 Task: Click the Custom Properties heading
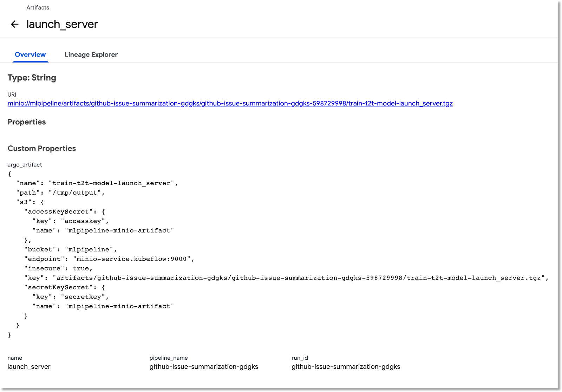pos(42,149)
